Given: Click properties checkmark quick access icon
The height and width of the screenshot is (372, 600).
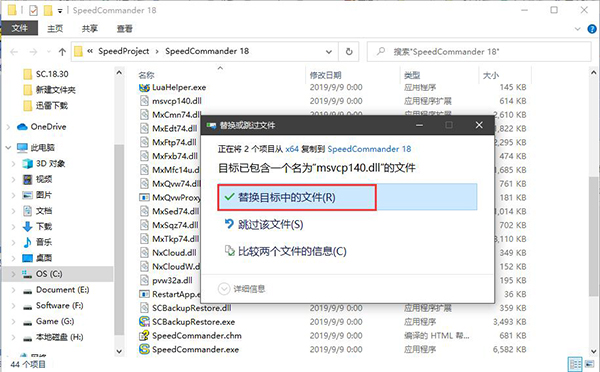Looking at the screenshot, I should [x=33, y=10].
